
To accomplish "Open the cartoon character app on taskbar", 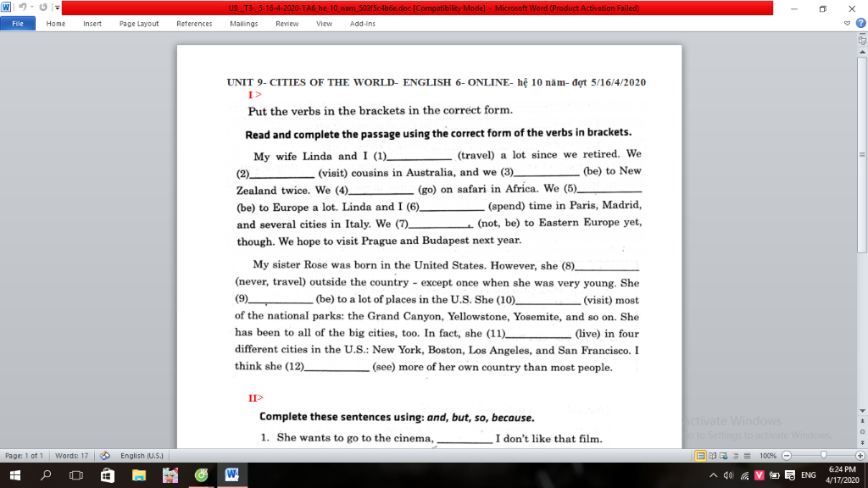I will pos(170,475).
